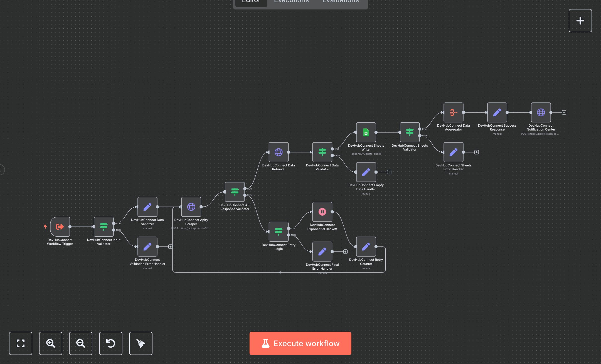Click the DevHubConnect Data Sanitizer edit icon
This screenshot has width=601, height=364.
pyautogui.click(x=147, y=207)
